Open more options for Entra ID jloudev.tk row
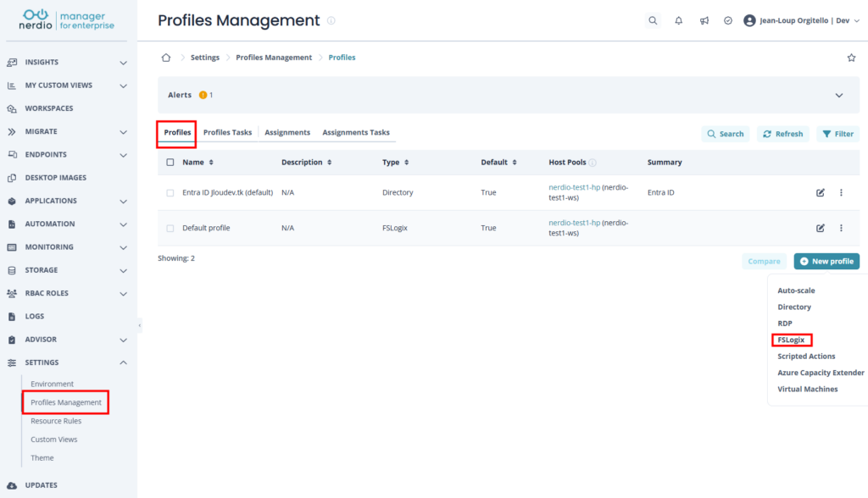 tap(841, 192)
